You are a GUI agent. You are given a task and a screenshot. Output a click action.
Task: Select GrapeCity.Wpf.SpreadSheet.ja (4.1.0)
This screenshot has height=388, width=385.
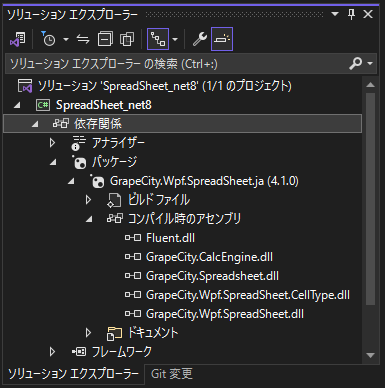coord(204,181)
